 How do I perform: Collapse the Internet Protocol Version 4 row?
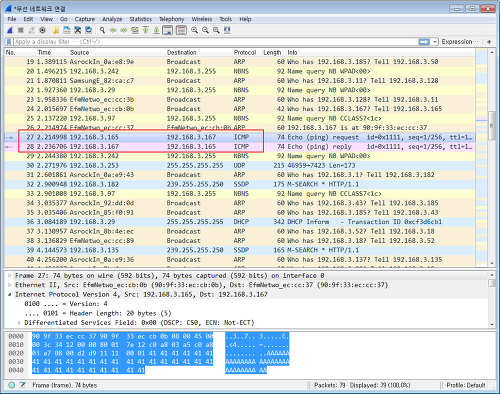tap(10, 294)
